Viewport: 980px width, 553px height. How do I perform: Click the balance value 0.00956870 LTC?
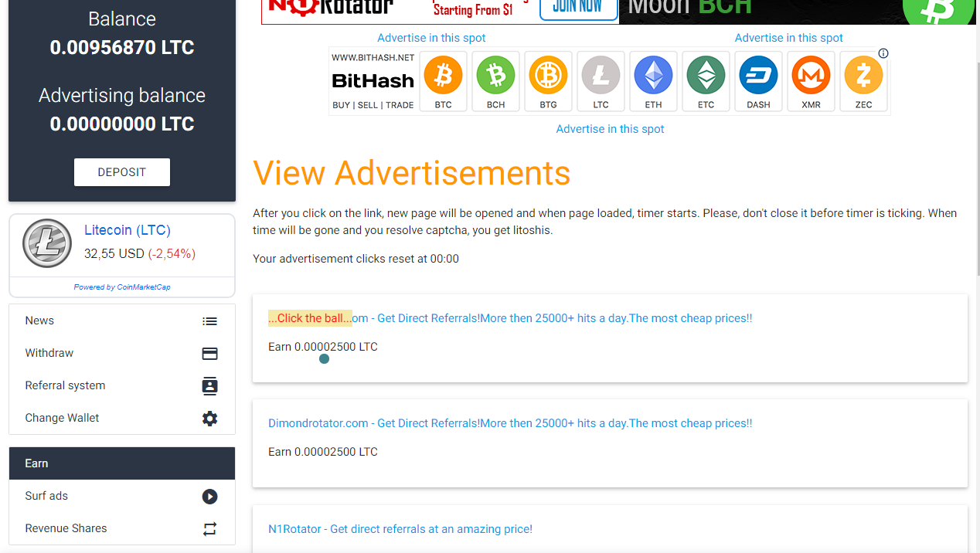[122, 48]
